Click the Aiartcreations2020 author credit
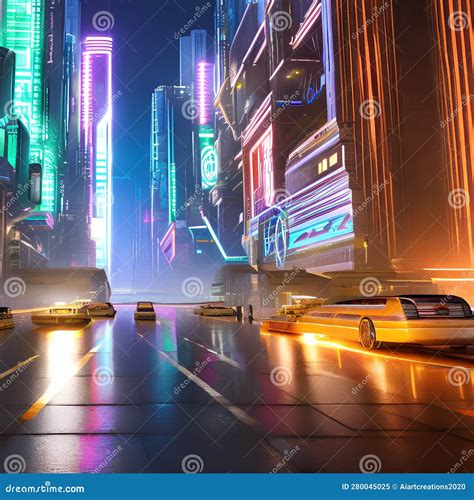The image size is (474, 500). pyautogui.click(x=432, y=487)
